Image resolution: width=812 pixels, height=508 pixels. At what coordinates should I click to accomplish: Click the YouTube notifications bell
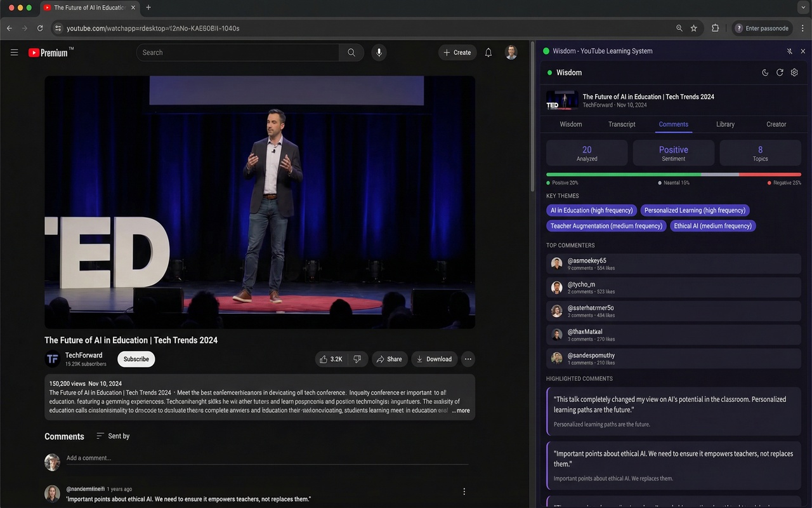tap(488, 53)
